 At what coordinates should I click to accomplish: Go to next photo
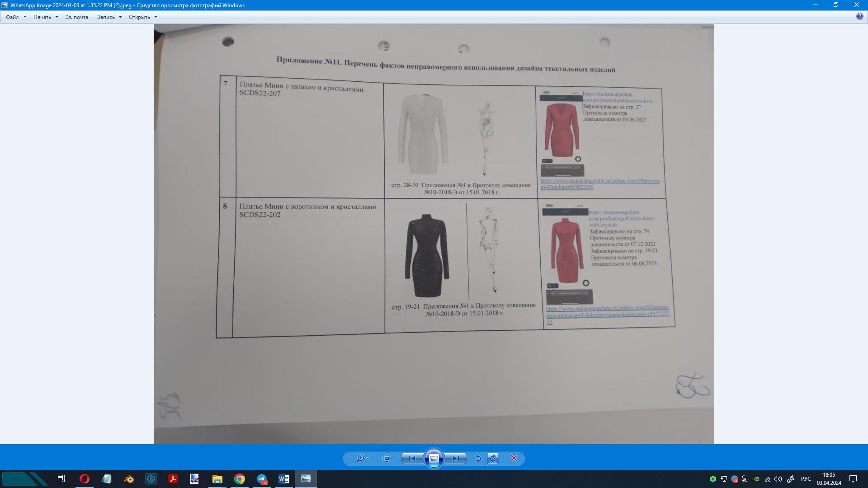455,458
